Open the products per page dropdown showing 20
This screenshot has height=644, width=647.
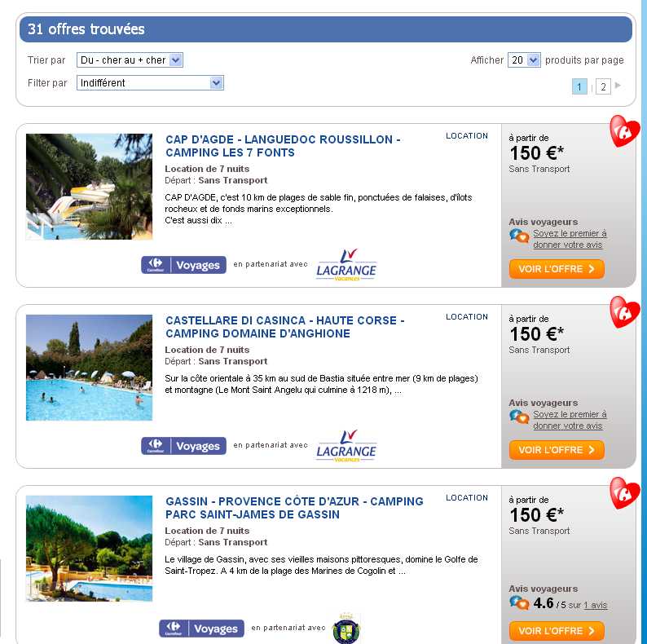click(524, 60)
